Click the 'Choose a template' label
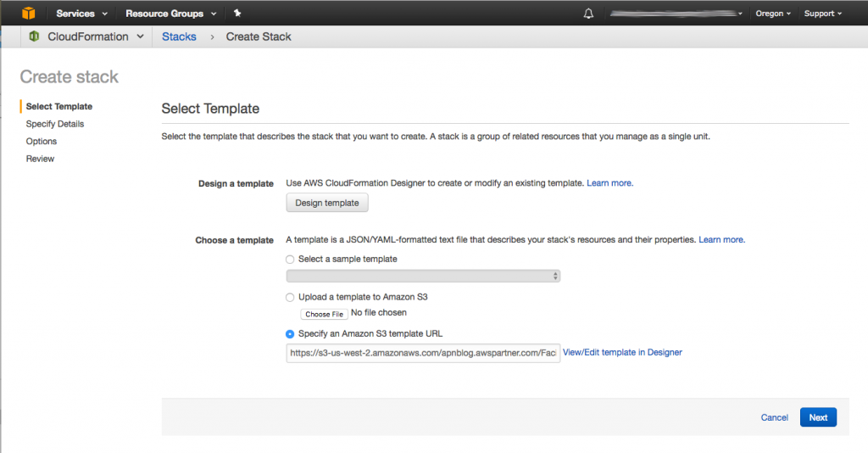Screen dimensions: 868x453 pyautogui.click(x=234, y=240)
